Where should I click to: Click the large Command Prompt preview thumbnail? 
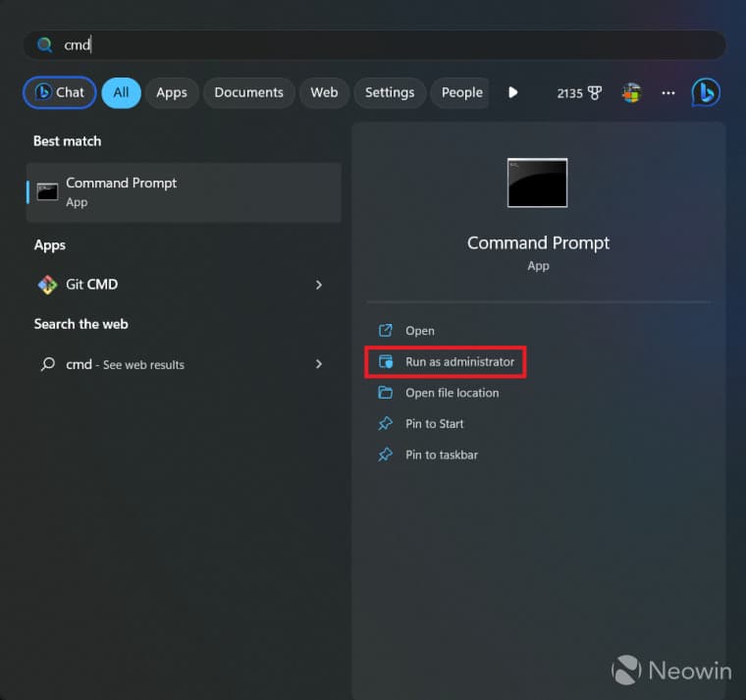click(538, 183)
